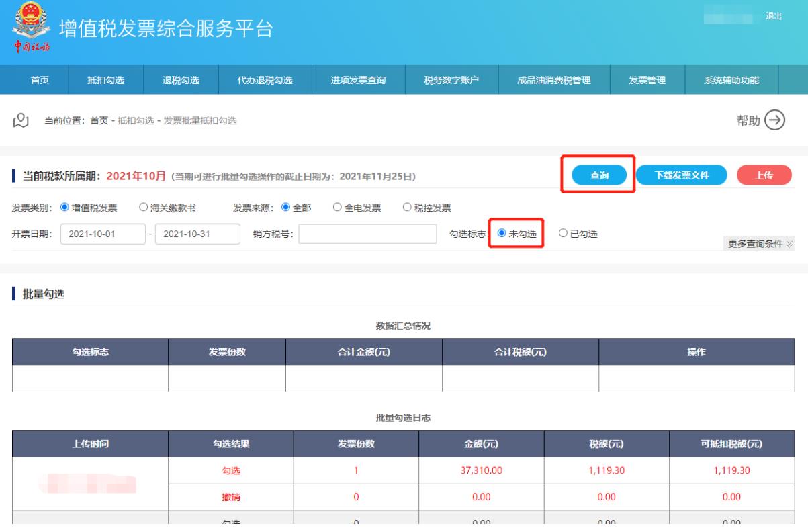
Task: Select 全电发票 as invoice source
Action: click(x=338, y=208)
